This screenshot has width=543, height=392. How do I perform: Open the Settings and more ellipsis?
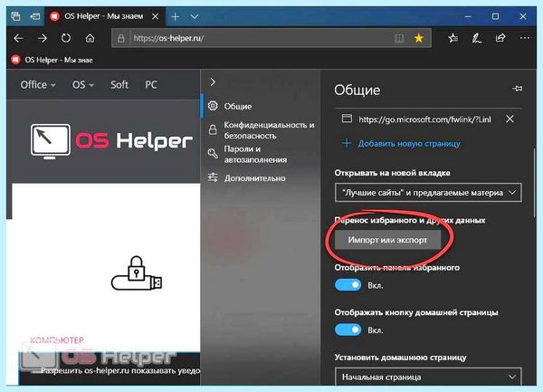525,38
